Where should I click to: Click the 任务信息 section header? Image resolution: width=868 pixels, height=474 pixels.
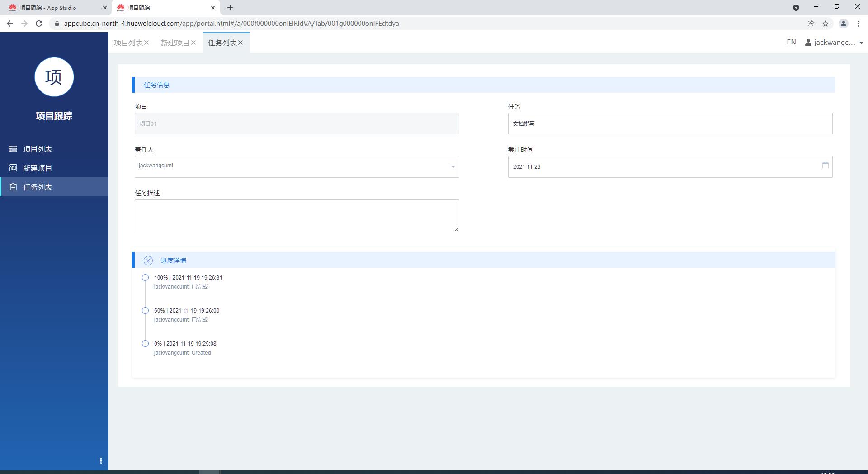[484, 85]
